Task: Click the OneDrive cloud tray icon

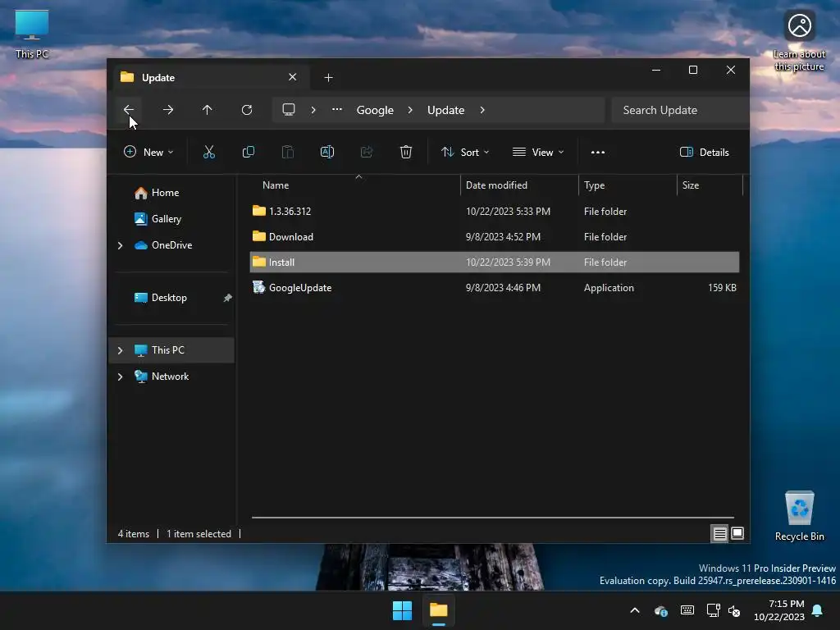Action: coord(661,610)
